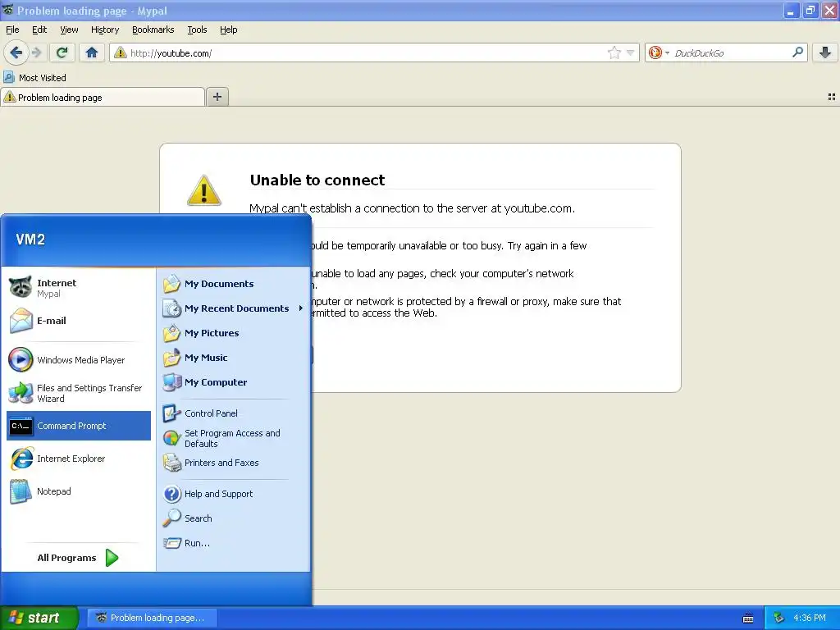Bookmark this page with the star icon
Screen dimensions: 840x630
pos(614,52)
